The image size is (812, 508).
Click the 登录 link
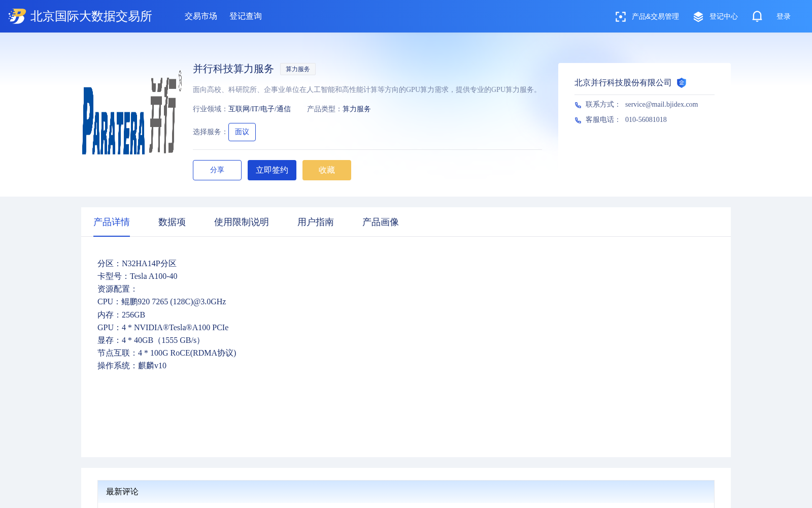784,16
